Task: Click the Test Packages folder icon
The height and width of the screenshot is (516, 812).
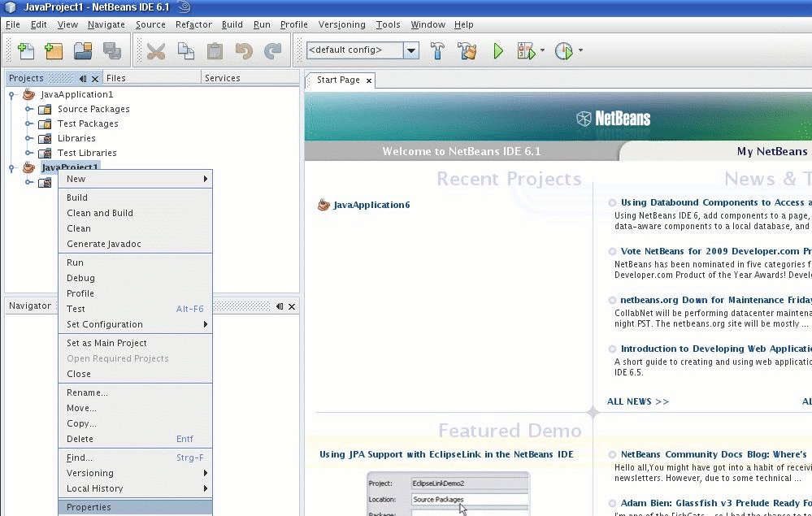Action: click(x=45, y=124)
